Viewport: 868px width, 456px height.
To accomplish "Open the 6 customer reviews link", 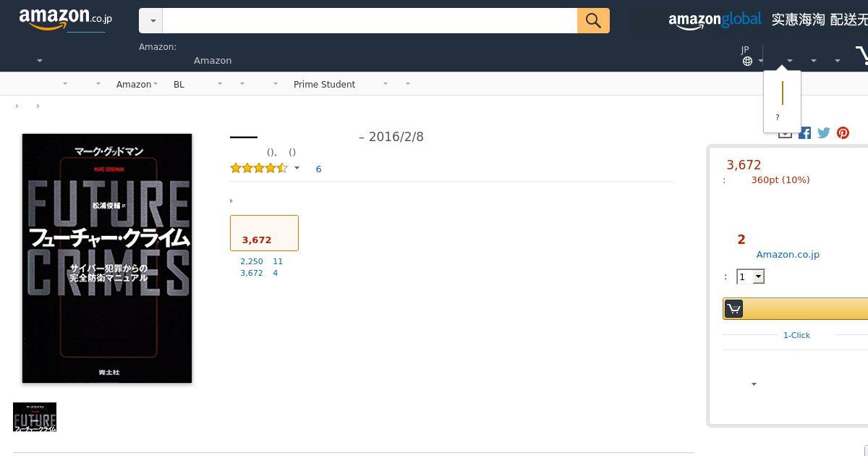I will (x=318, y=169).
